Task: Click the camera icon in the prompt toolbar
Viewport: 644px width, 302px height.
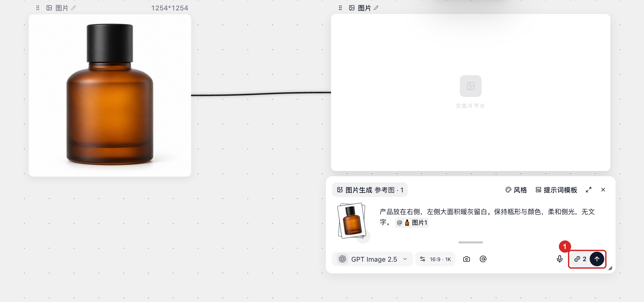Action: tap(467, 259)
